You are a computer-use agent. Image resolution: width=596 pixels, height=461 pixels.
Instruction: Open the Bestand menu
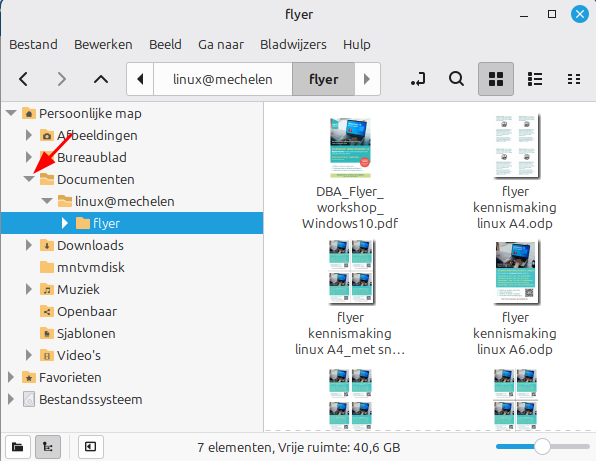(33, 44)
